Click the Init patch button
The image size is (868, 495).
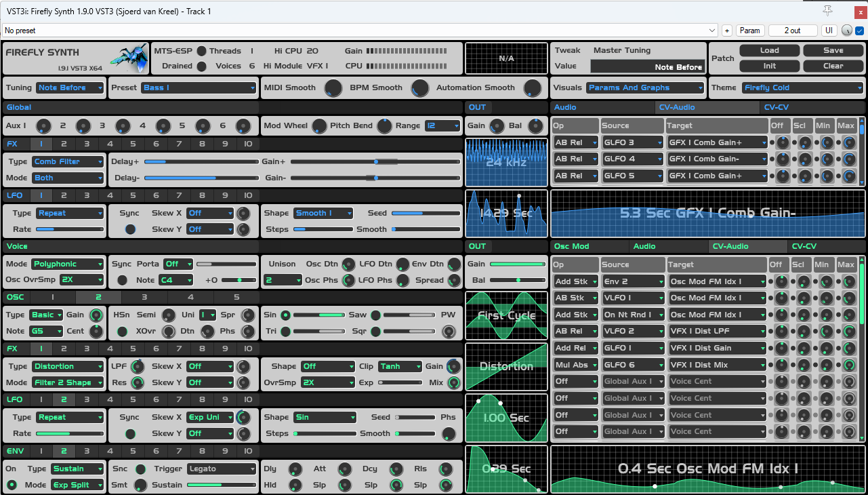[769, 66]
